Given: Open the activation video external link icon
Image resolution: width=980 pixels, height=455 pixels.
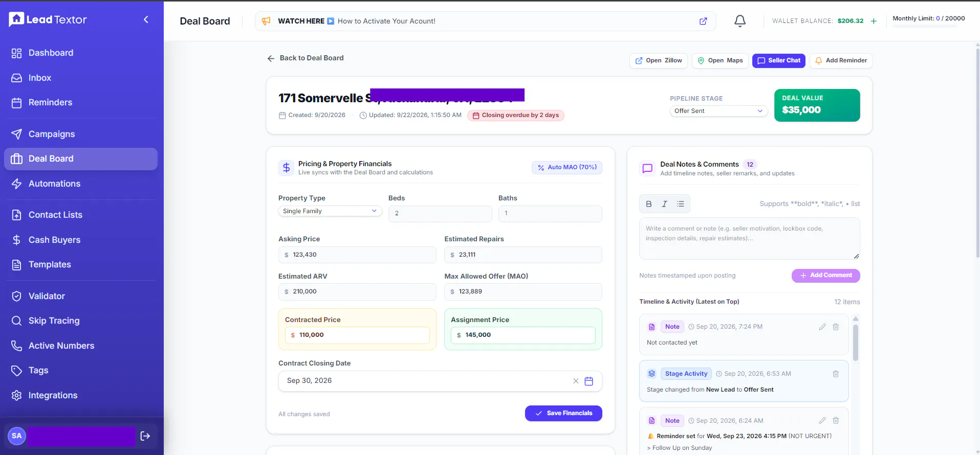Looking at the screenshot, I should tap(703, 21).
